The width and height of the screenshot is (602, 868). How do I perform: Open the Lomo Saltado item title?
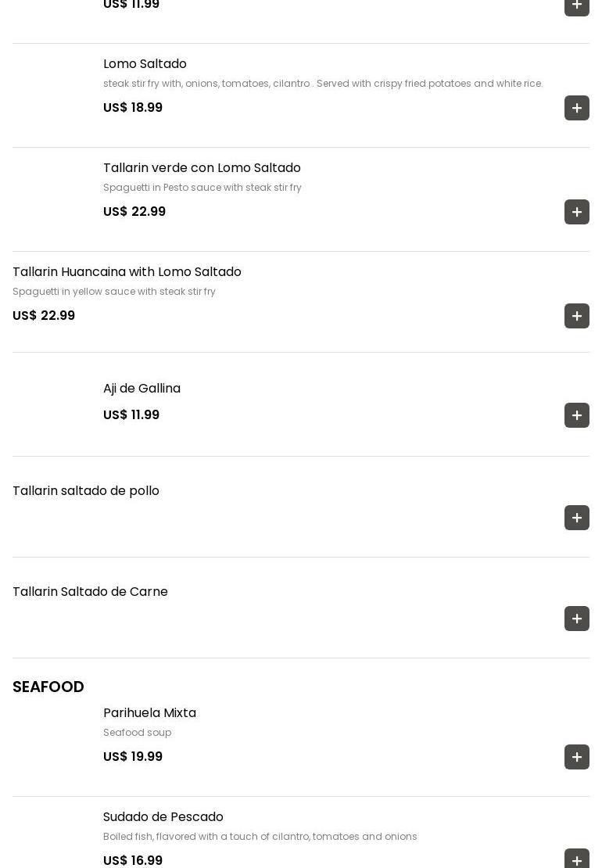click(x=145, y=63)
